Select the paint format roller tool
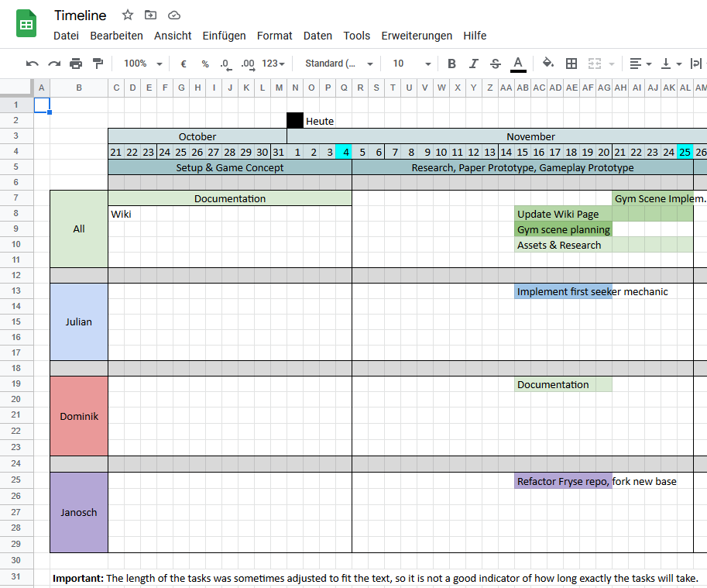707x588 pixels. click(98, 64)
